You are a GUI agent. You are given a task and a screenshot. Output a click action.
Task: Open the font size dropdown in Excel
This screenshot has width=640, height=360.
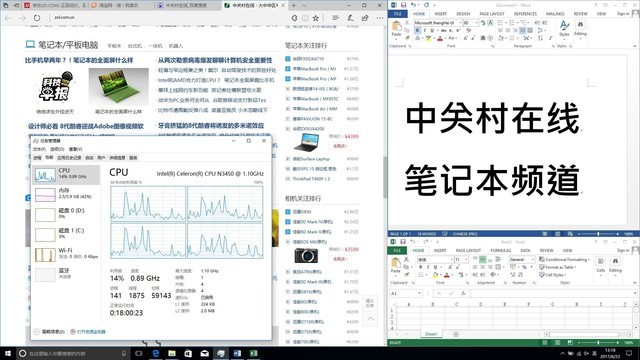point(466,259)
